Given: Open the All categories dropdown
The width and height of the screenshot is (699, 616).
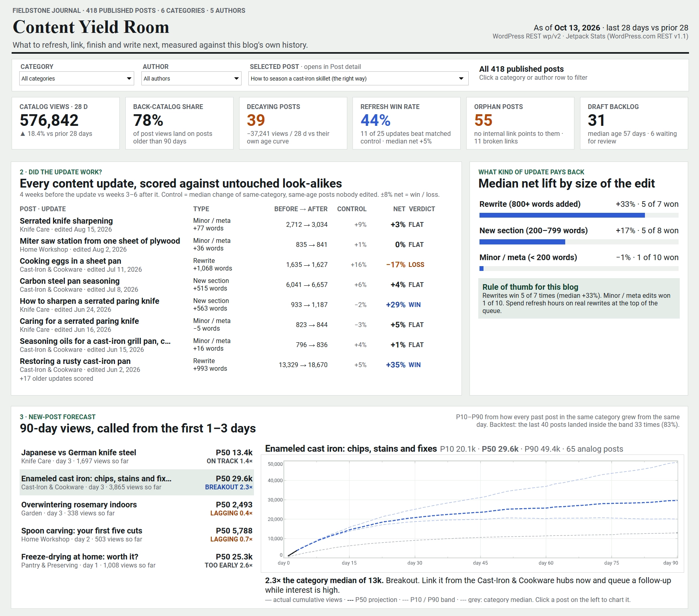Looking at the screenshot, I should pos(77,79).
